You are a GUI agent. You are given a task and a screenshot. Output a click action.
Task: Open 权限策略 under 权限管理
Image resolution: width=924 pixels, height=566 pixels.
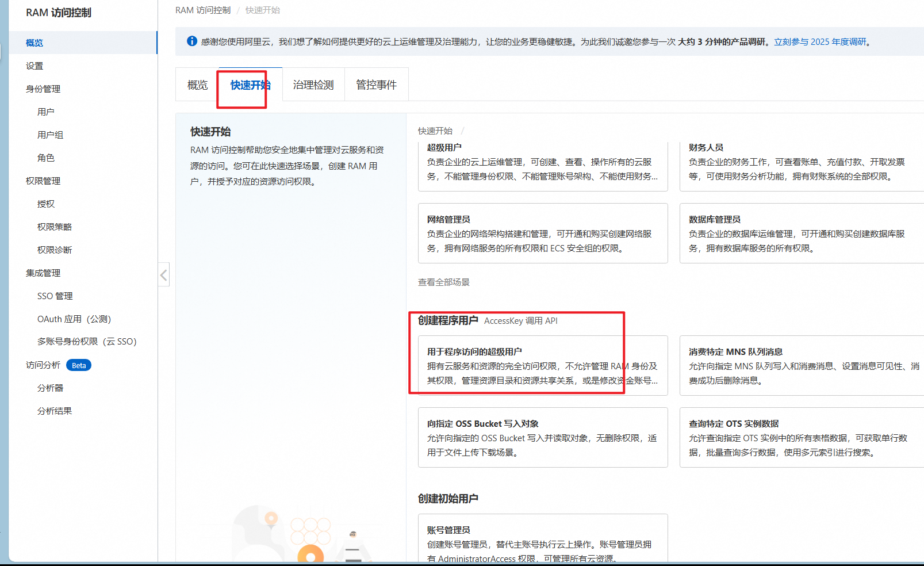tap(55, 227)
